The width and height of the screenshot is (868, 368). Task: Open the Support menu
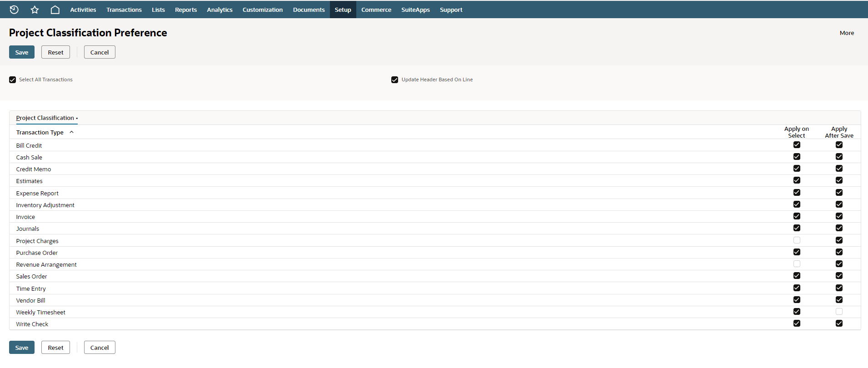coord(451,10)
